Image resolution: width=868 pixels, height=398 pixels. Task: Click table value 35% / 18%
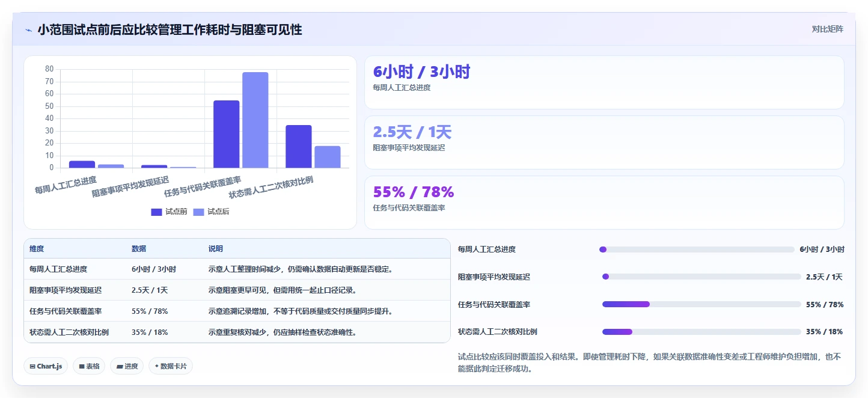(150, 332)
